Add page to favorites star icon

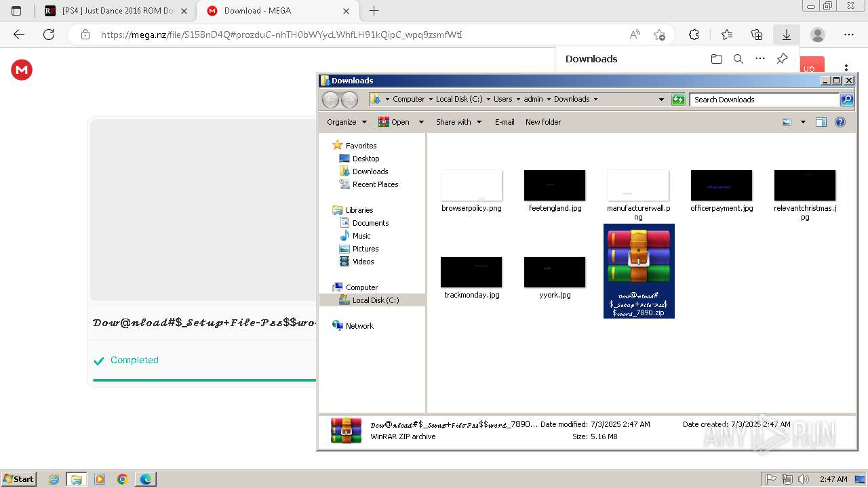659,35
